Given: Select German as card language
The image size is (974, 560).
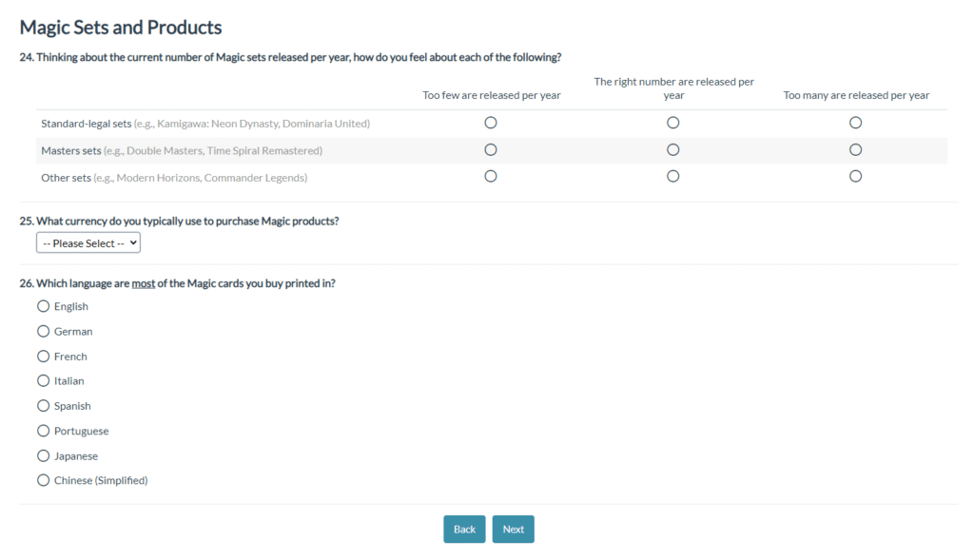Looking at the screenshot, I should pos(43,331).
